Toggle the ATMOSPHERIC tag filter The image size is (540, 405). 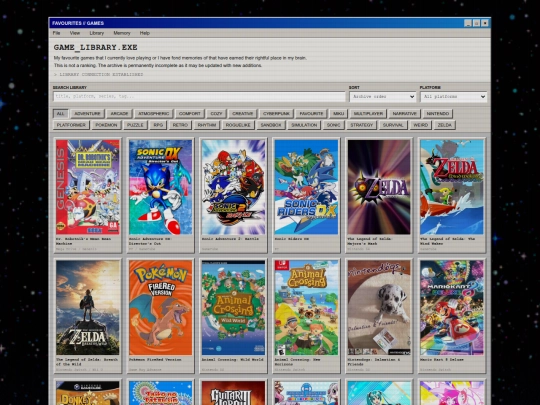pos(154,114)
